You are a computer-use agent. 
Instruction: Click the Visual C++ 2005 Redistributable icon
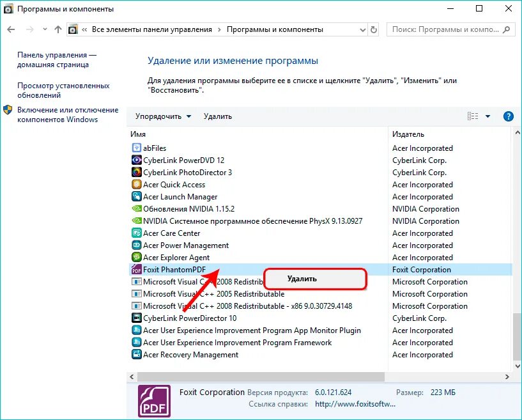click(x=137, y=294)
